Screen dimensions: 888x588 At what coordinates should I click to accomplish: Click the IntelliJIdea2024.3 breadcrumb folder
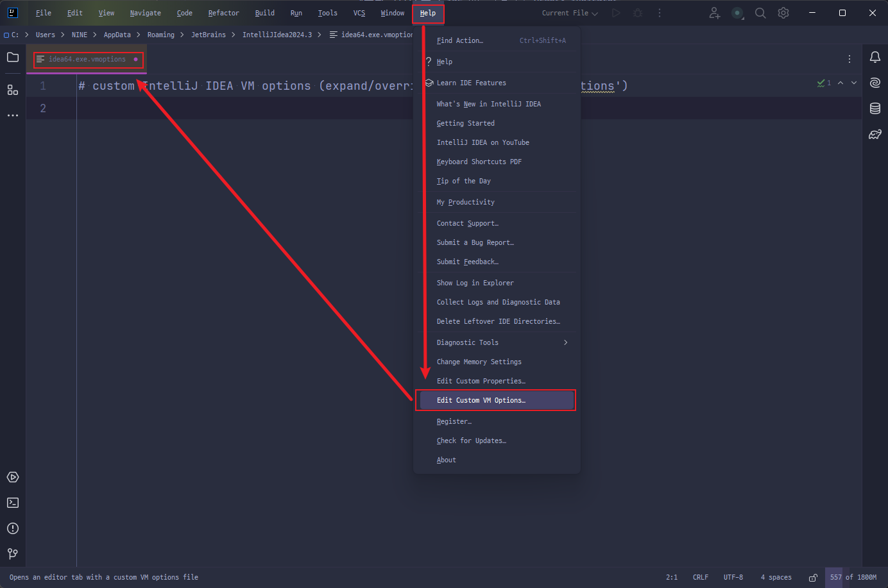[x=277, y=35]
